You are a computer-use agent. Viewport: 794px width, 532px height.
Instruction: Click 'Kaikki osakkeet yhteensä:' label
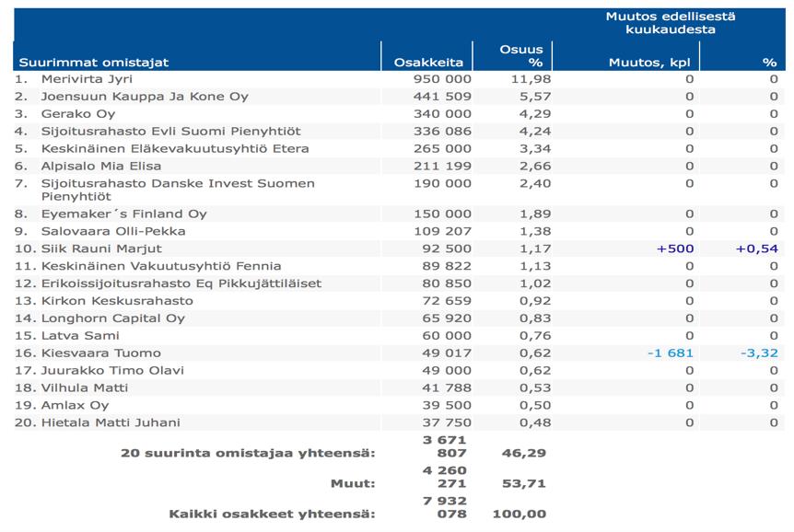(x=272, y=514)
